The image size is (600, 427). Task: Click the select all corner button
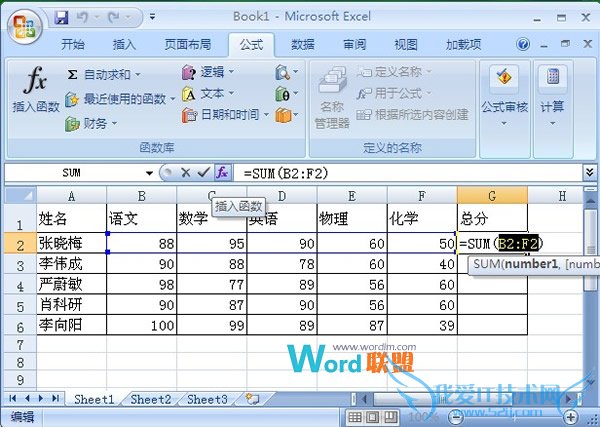pyautogui.click(x=21, y=195)
